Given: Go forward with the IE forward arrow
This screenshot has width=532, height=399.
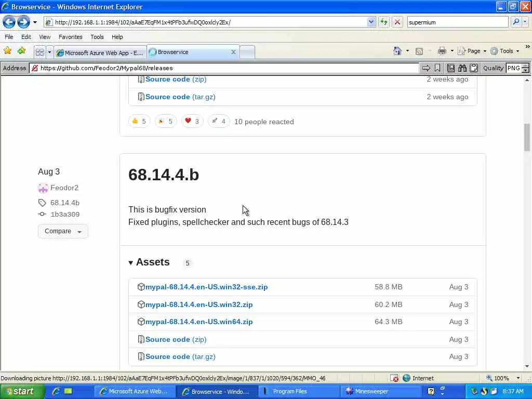Looking at the screenshot, I should point(23,22).
